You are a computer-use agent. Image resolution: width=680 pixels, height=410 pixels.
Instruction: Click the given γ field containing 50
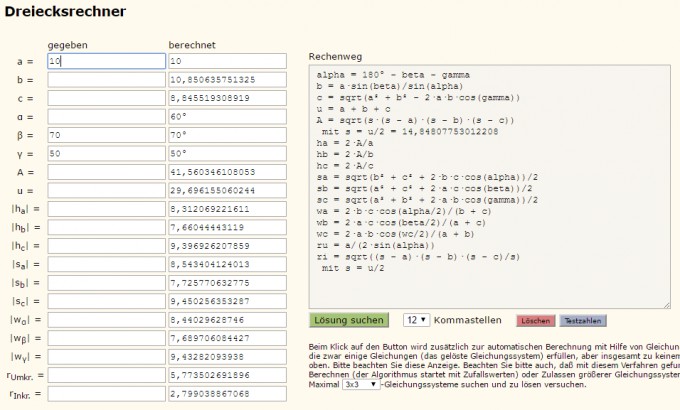106,154
